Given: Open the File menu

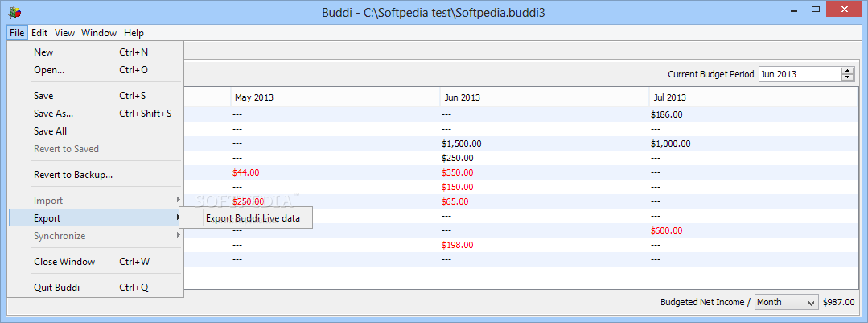Looking at the screenshot, I should 17,33.
